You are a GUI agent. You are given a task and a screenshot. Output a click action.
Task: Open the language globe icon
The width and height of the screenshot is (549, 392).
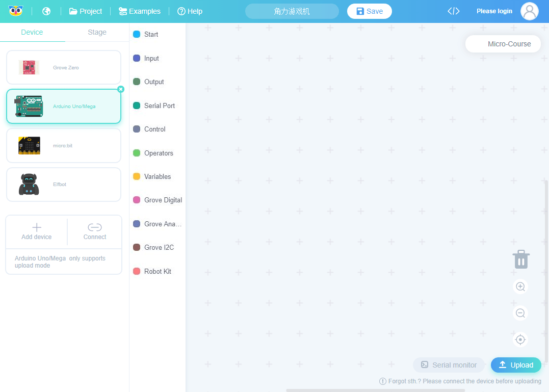click(x=46, y=11)
